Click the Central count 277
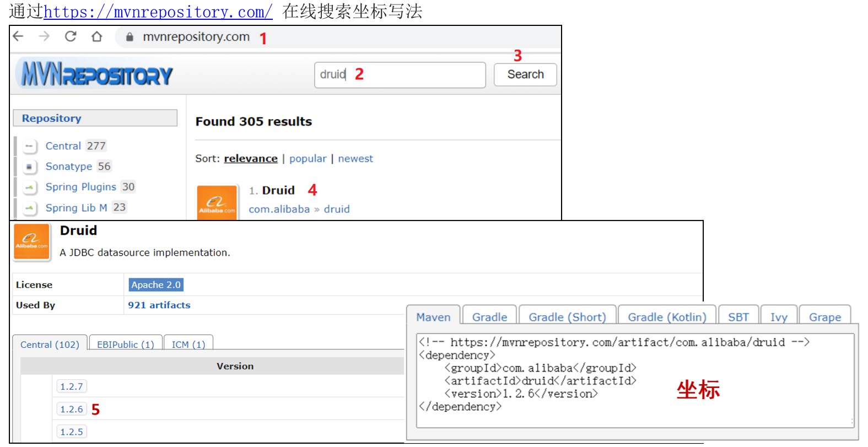The height and width of the screenshot is (447, 868). 96,146
